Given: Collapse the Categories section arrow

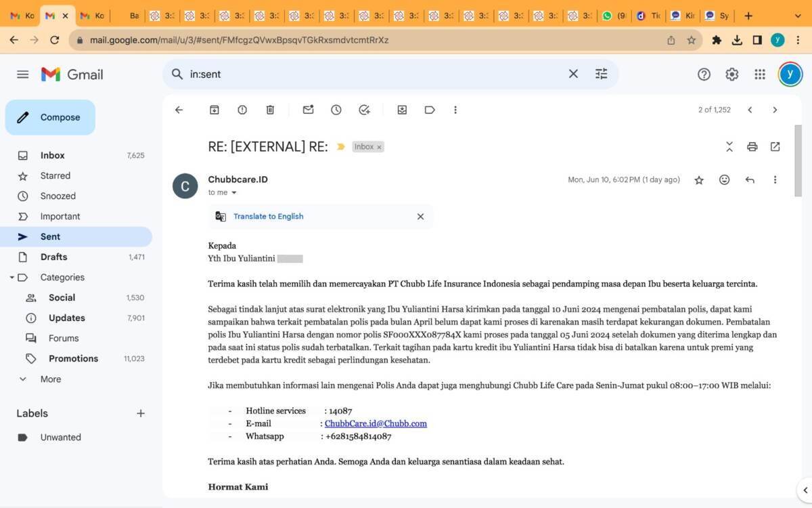Looking at the screenshot, I should coord(12,278).
